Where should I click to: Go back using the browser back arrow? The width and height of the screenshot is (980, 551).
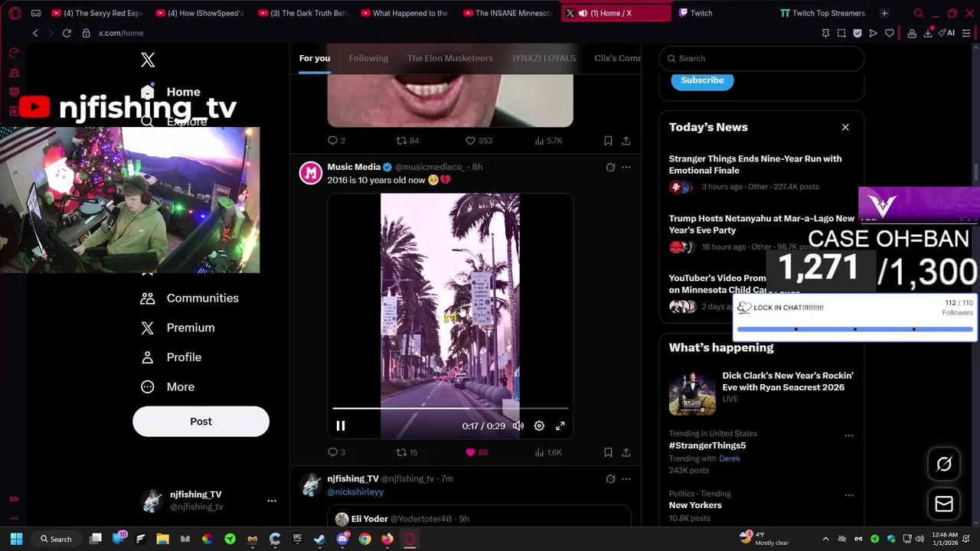(35, 33)
